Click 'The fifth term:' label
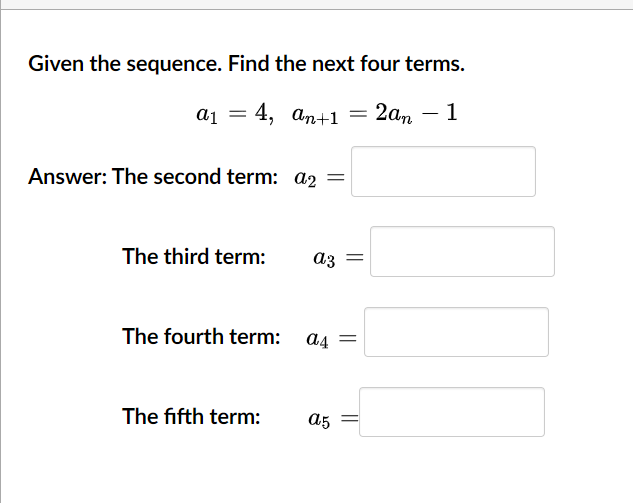633x503 pixels. (191, 417)
